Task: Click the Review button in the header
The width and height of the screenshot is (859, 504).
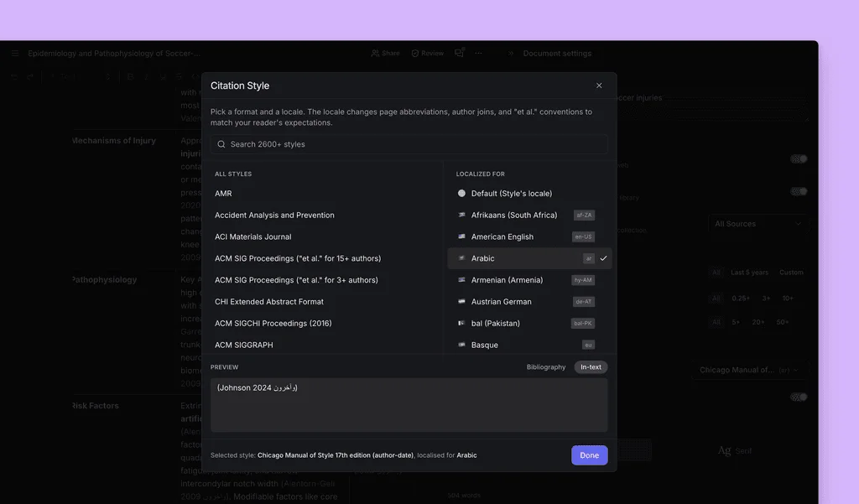Action: tap(427, 53)
